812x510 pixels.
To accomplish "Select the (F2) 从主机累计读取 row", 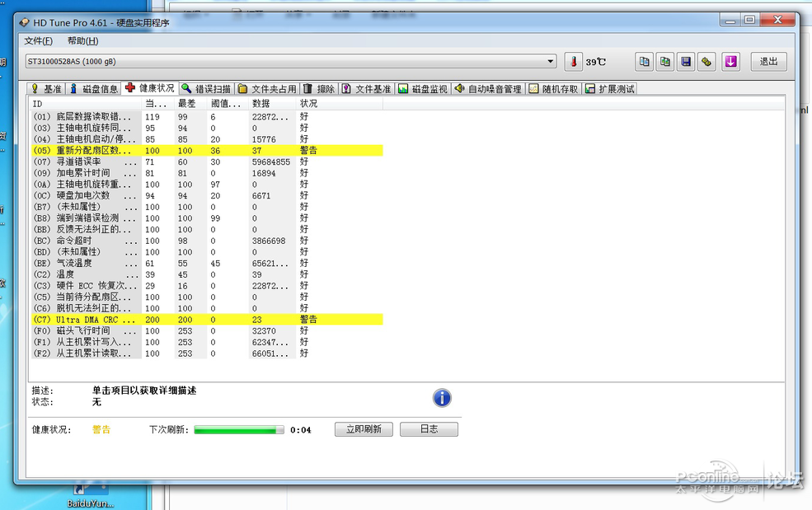I will coord(207,353).
